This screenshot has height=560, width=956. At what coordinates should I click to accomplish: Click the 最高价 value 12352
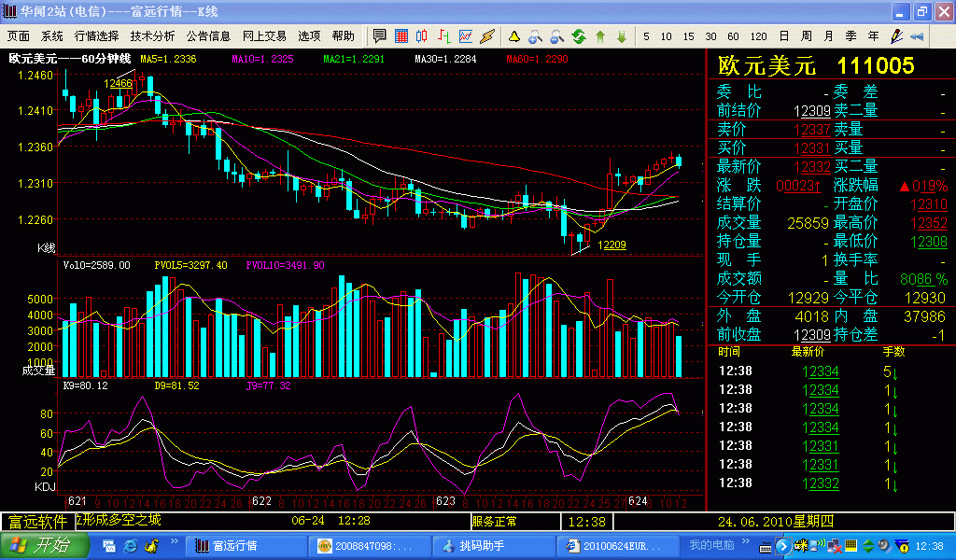(929, 223)
